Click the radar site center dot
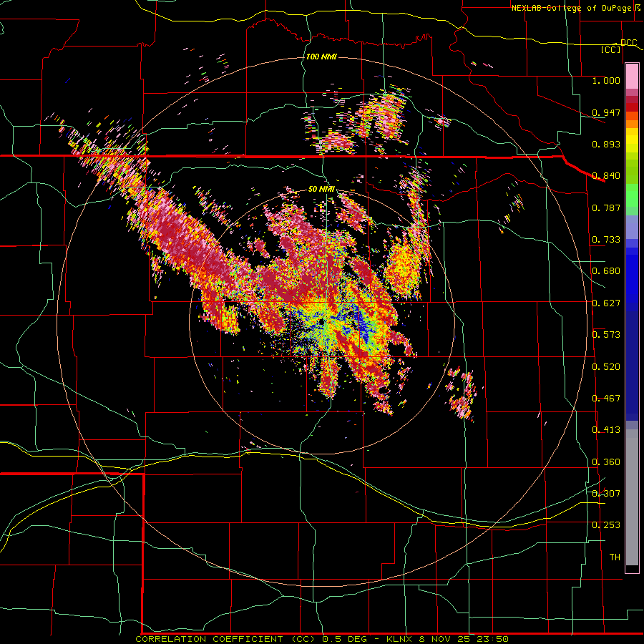 click(321, 322)
